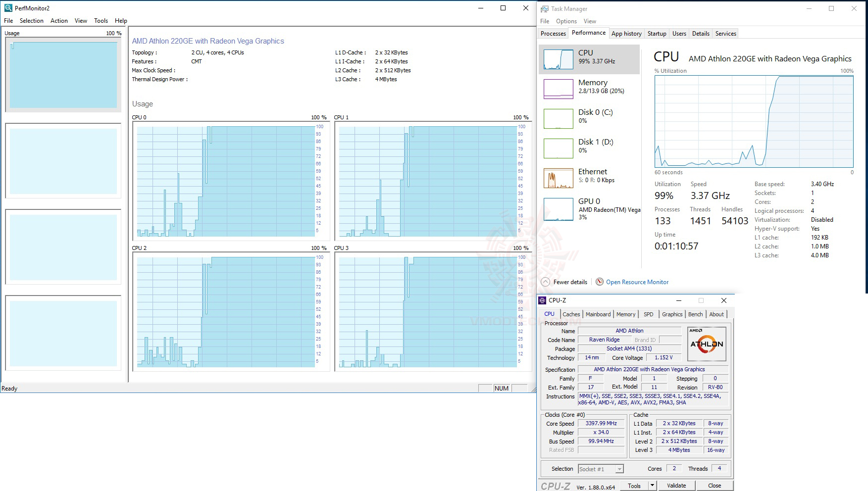This screenshot has width=868, height=491.
Task: Select the top Usage thumbnail in PerfMonitor2 sidebar
Action: click(x=63, y=75)
